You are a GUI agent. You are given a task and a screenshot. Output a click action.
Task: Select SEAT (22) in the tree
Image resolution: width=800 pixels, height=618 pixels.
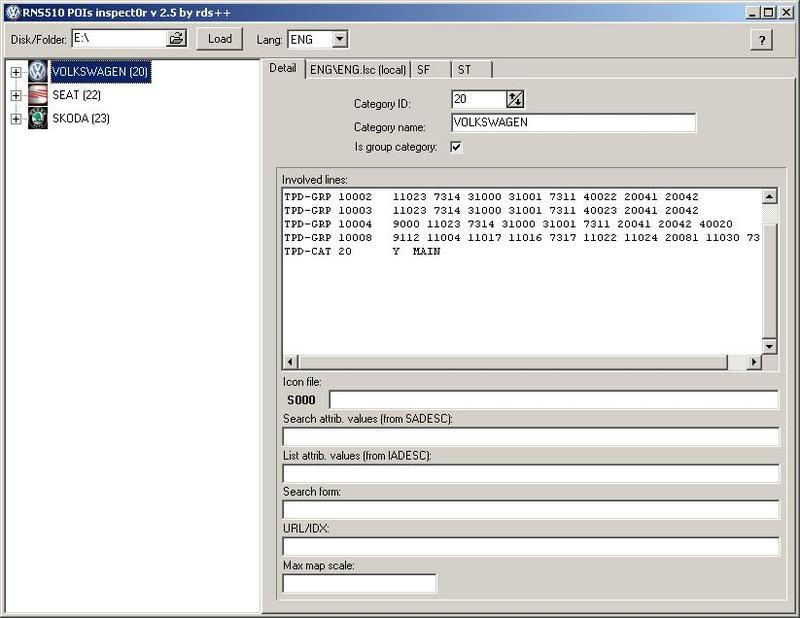77,95
